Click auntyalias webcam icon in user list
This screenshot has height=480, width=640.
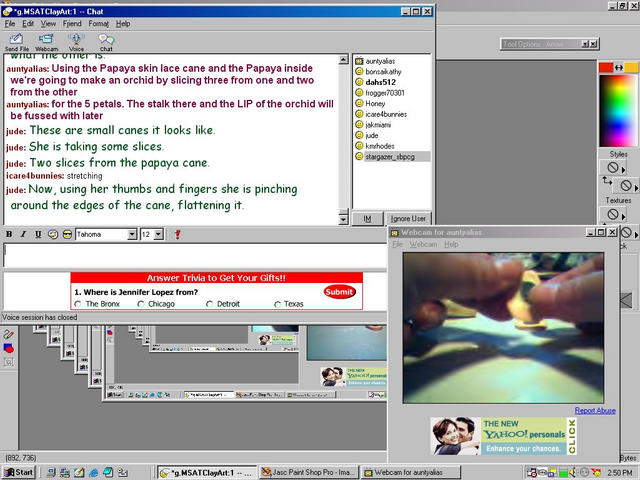point(359,61)
